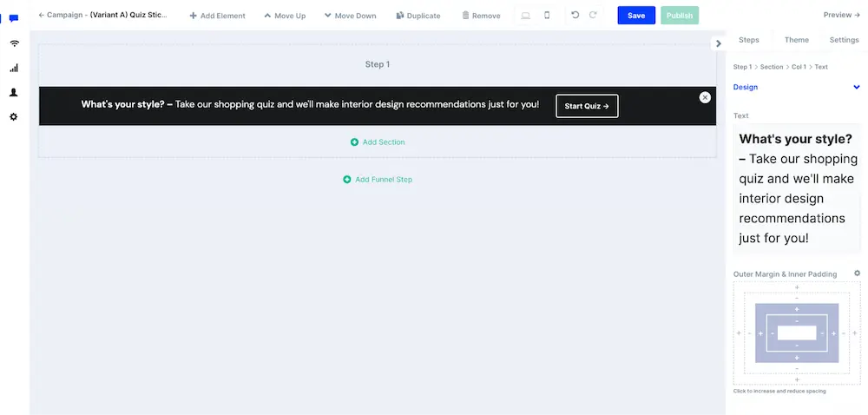This screenshot has width=868, height=415.
Task: Decrease the bottom inner padding with minus
Action: point(797,346)
